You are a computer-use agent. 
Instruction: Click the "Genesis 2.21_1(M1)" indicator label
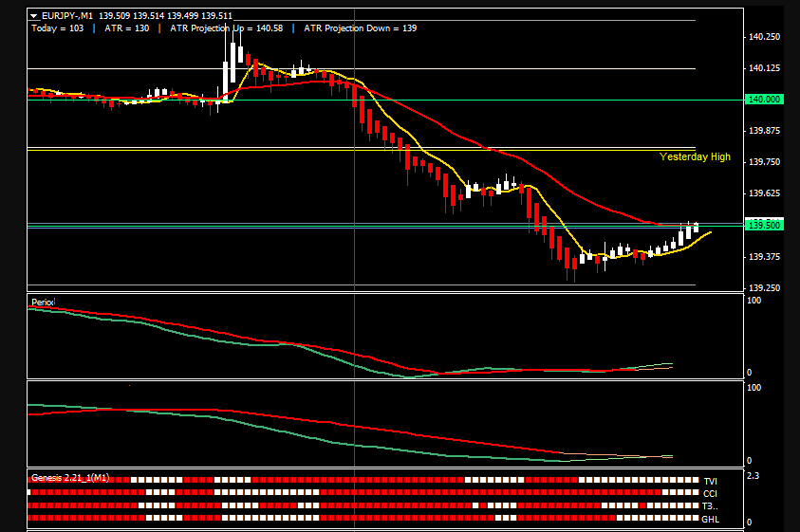point(70,478)
